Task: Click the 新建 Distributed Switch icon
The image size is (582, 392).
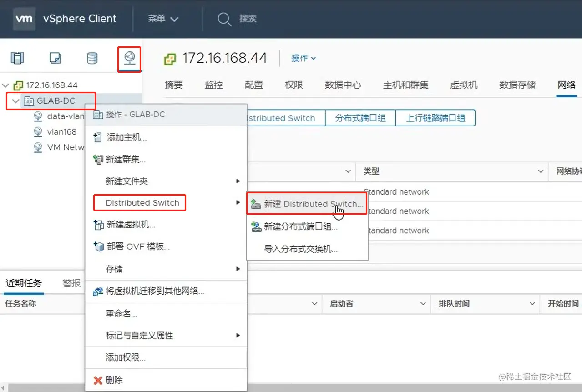Action: pyautogui.click(x=256, y=204)
